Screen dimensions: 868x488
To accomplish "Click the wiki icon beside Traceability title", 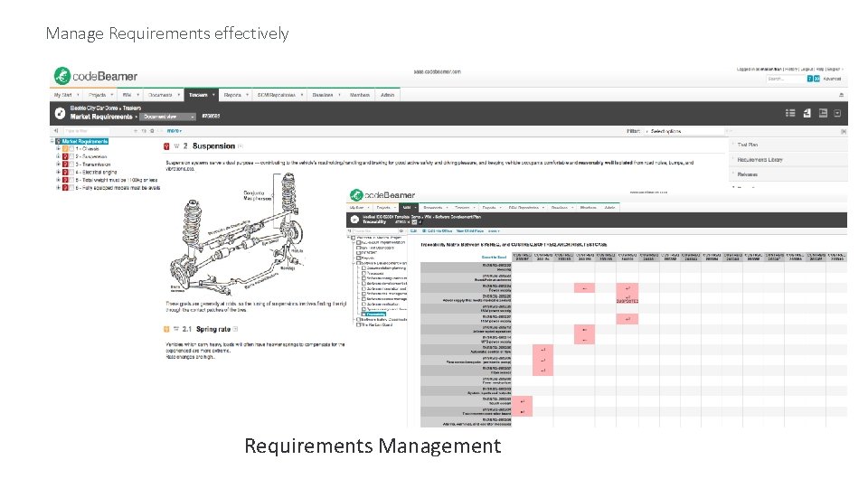I will [x=354, y=220].
